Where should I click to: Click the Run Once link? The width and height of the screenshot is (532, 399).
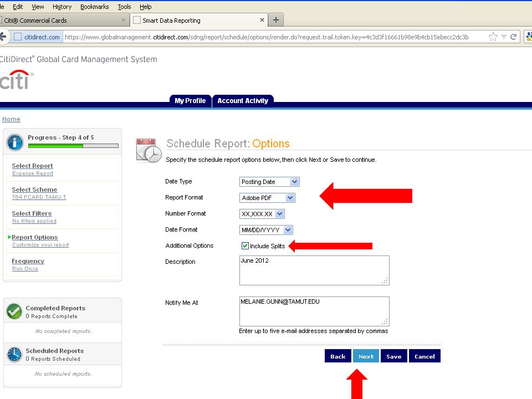point(25,268)
